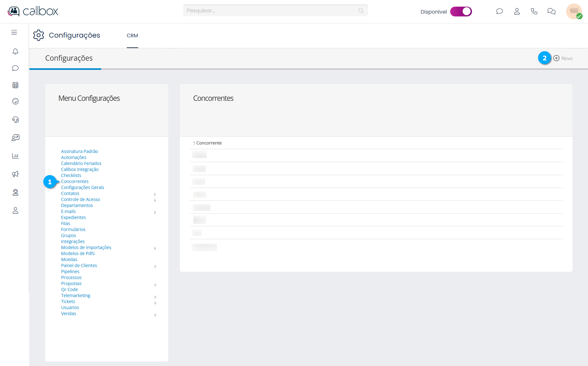Open the bar chart reports icon
This screenshot has height=366, width=588.
[x=15, y=156]
